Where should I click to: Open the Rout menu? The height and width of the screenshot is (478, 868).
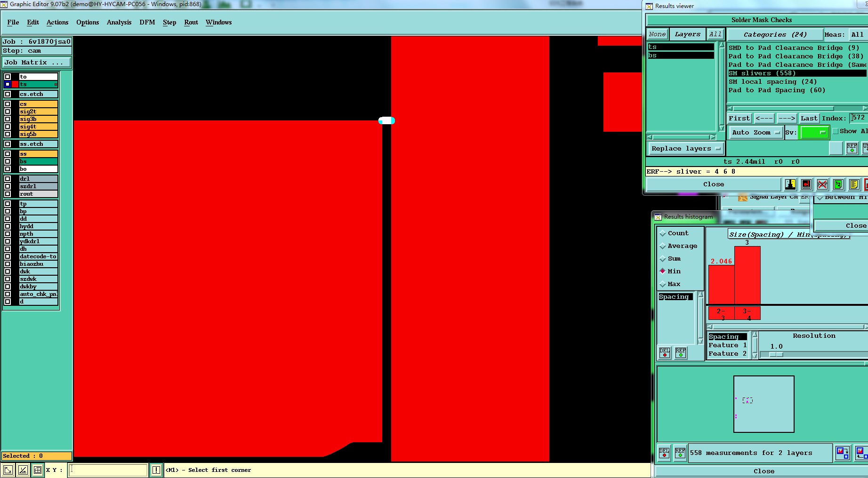tap(191, 22)
